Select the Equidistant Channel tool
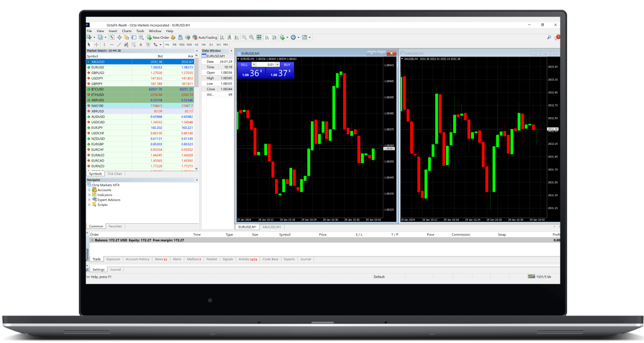The image size is (644, 343). (x=126, y=44)
